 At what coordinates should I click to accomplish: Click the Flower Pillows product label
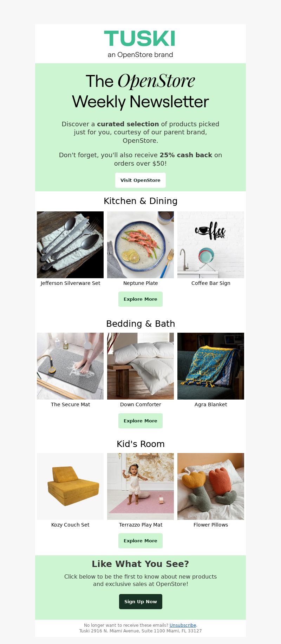211,525
